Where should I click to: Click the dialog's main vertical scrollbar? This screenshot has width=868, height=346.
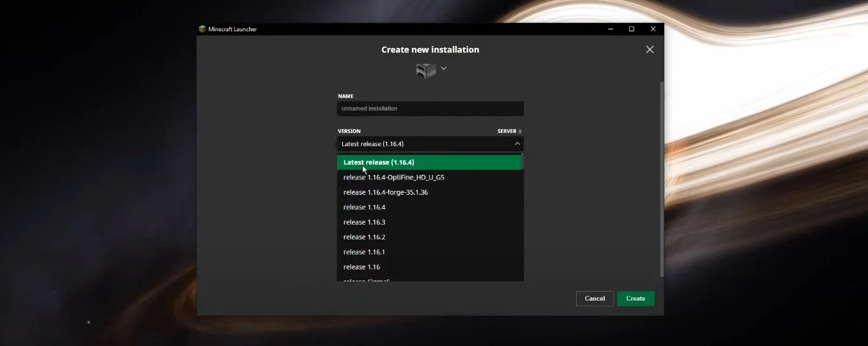pos(662,179)
